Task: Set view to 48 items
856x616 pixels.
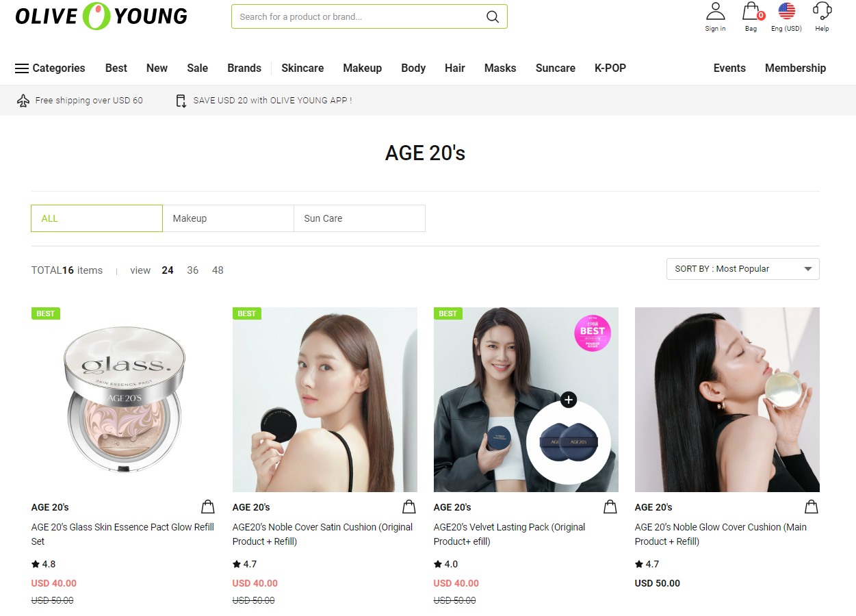Action: pyautogui.click(x=218, y=270)
